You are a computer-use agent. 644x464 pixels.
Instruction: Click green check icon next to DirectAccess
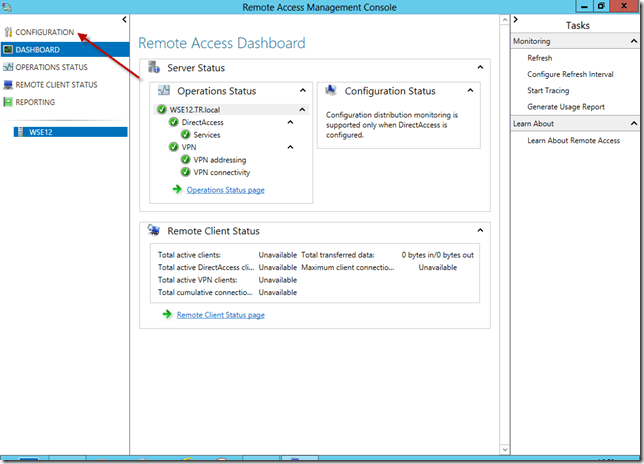173,122
